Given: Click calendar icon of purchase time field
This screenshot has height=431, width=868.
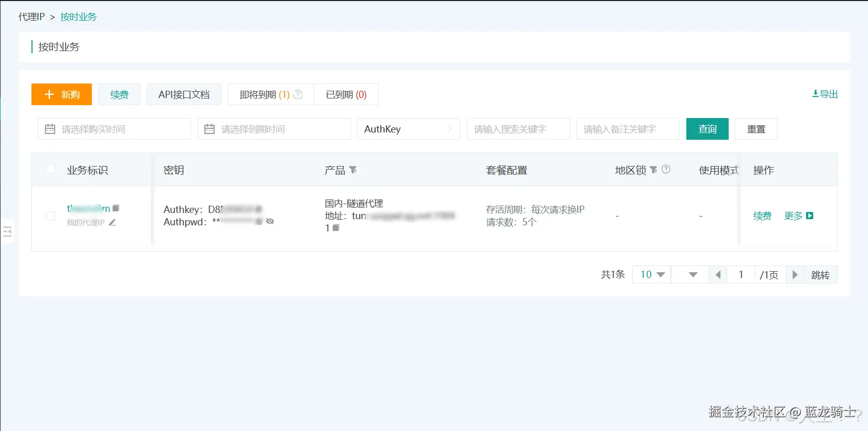Looking at the screenshot, I should [x=50, y=129].
